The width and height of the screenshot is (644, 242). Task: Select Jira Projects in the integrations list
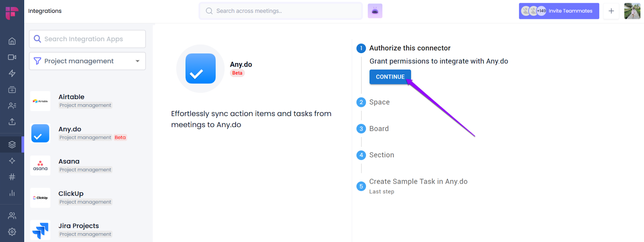87,230
